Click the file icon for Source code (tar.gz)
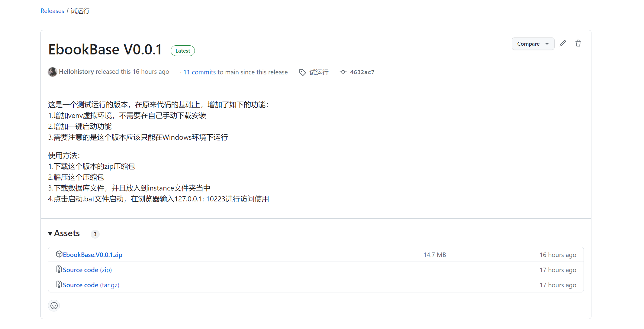This screenshot has height=329, width=644. coord(59,285)
